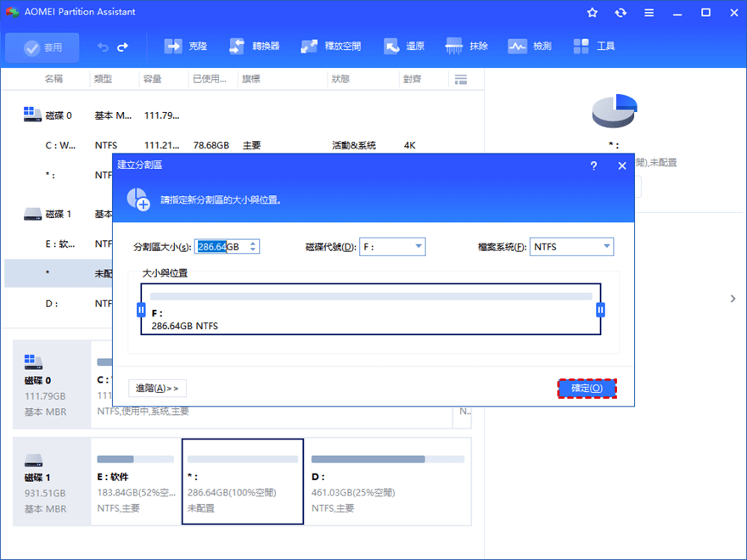Open the Wipe (抹除) tool
Image resolution: width=747 pixels, height=560 pixels.
(x=466, y=46)
